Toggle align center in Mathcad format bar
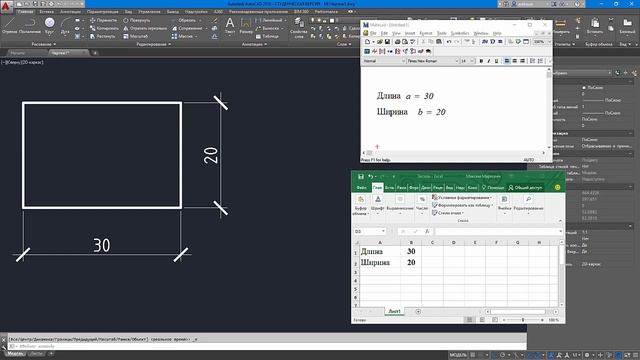 coord(514,61)
